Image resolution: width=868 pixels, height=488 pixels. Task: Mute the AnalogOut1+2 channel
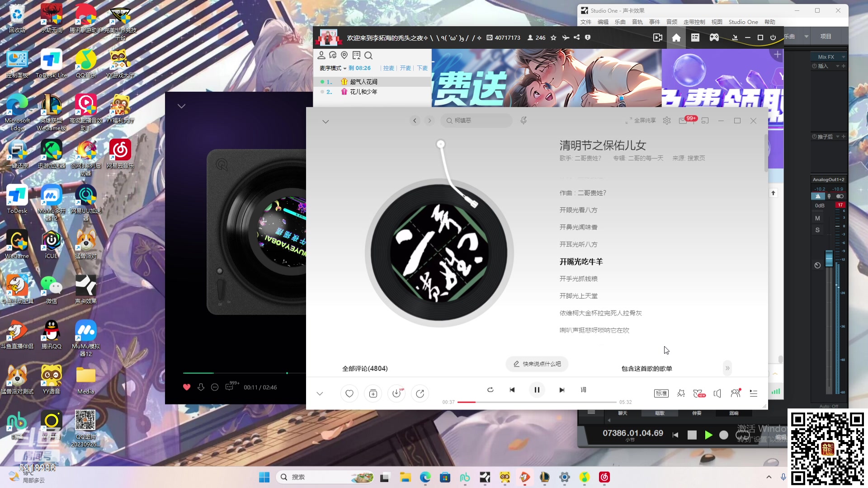(x=817, y=218)
